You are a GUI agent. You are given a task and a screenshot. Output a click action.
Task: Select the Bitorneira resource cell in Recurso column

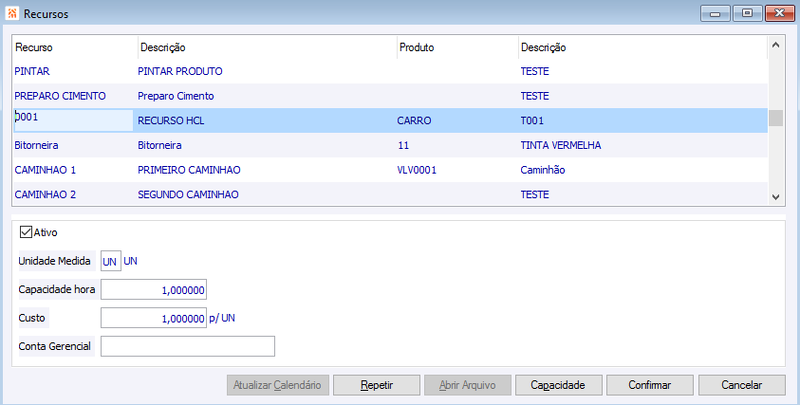point(36,145)
